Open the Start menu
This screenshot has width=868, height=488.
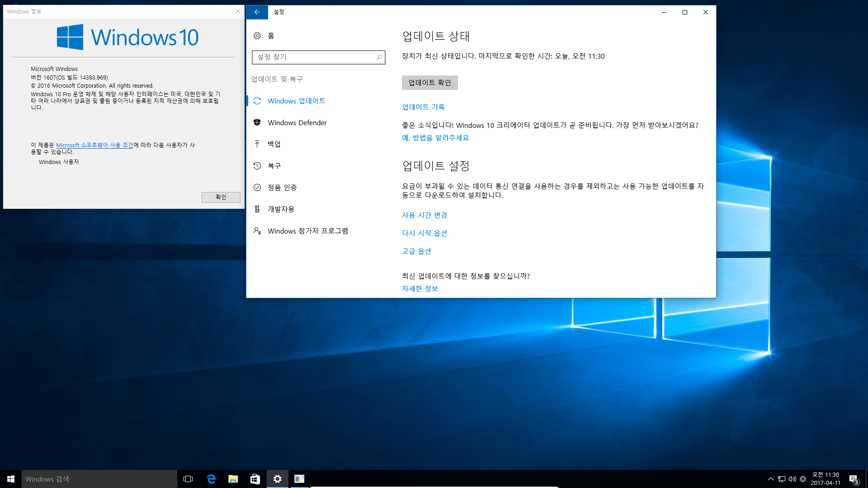point(11,479)
